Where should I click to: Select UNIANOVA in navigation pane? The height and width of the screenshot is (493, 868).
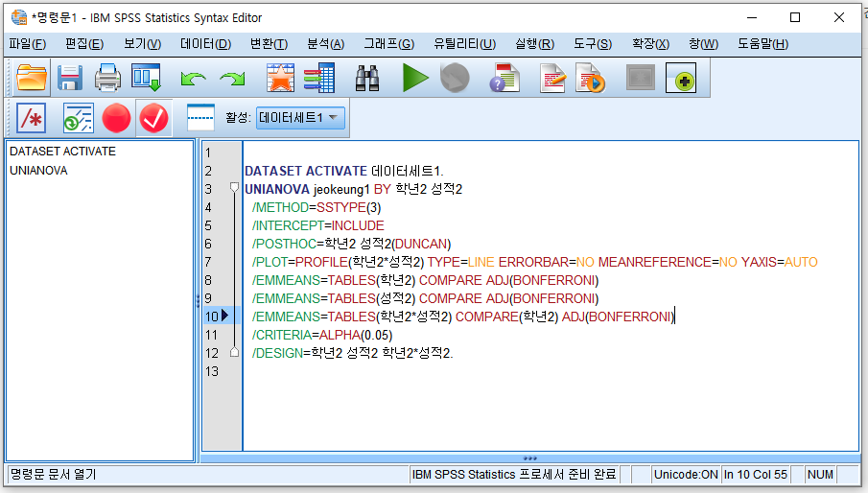[x=38, y=171]
